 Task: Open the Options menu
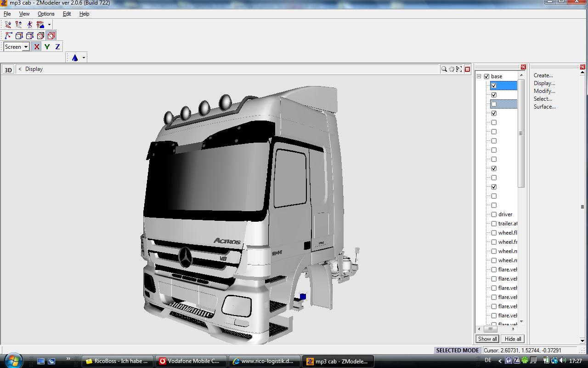(x=46, y=14)
